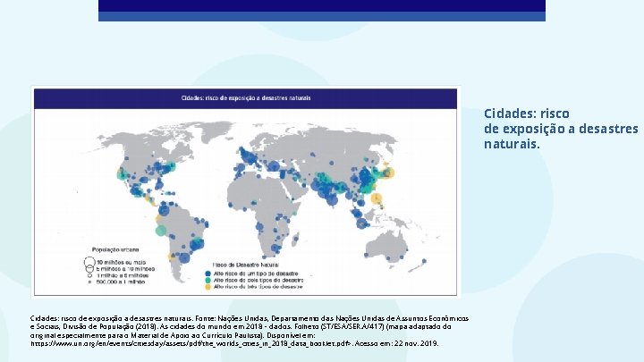
Task: Select legend label '10 milhões ou mais'
Action: 121,262
